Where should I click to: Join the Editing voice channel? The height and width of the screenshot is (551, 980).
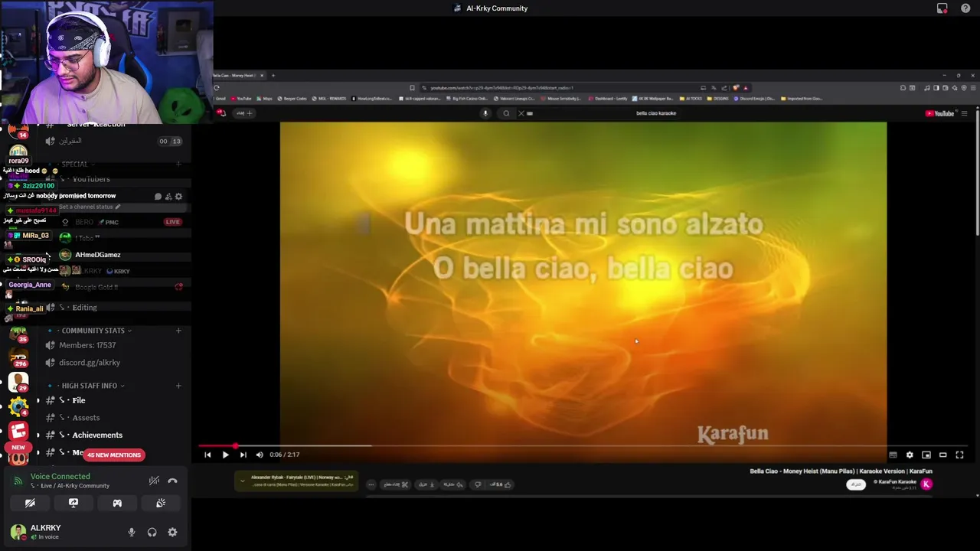point(113,308)
